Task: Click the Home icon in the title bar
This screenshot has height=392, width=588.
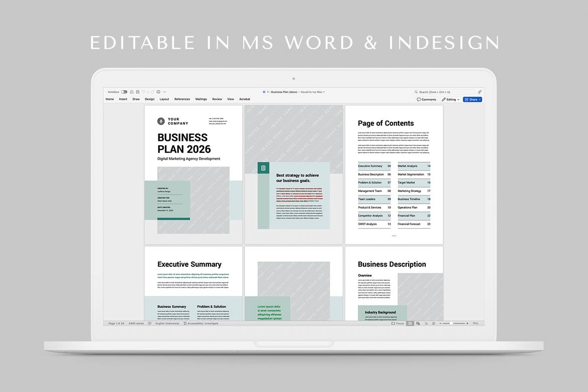Action: coord(132,92)
